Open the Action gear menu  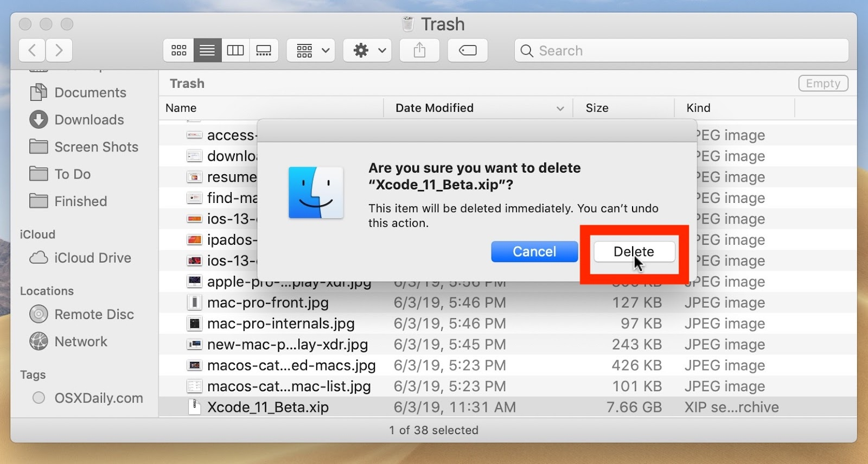tap(369, 50)
